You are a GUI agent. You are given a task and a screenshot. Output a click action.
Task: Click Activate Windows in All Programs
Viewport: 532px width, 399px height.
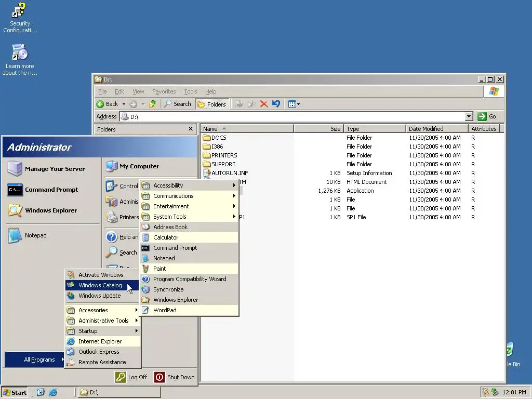coord(102,275)
